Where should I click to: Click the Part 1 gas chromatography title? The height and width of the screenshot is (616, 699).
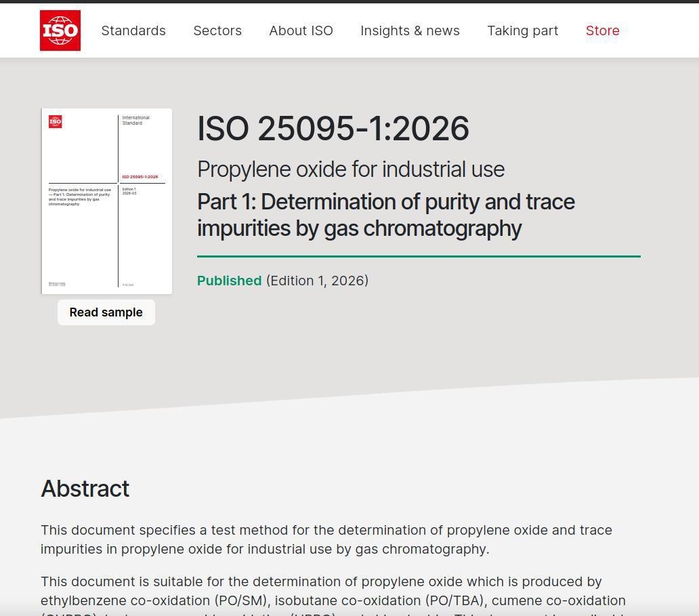[386, 215]
